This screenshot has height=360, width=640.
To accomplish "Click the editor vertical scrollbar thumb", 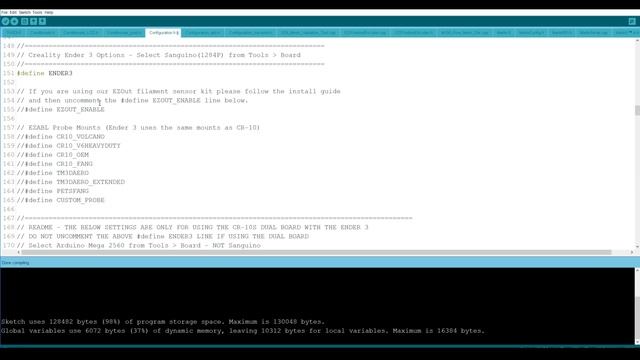I will click(637, 110).
